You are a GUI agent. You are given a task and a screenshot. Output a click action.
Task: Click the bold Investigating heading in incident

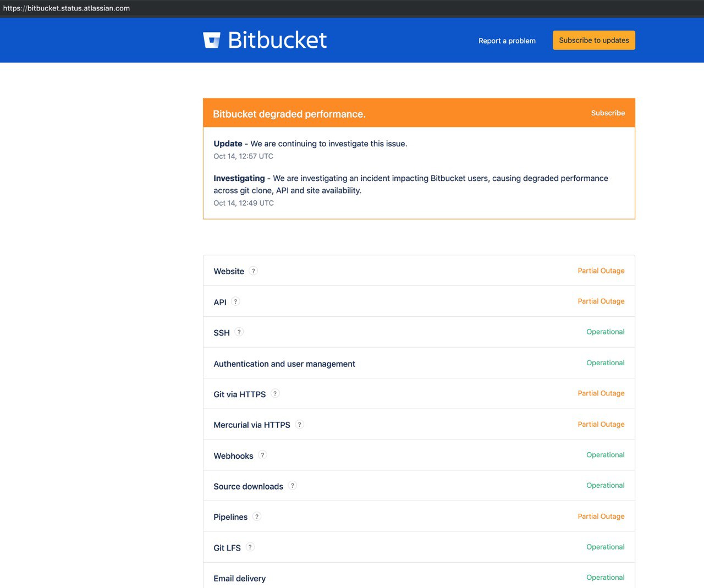tap(239, 178)
